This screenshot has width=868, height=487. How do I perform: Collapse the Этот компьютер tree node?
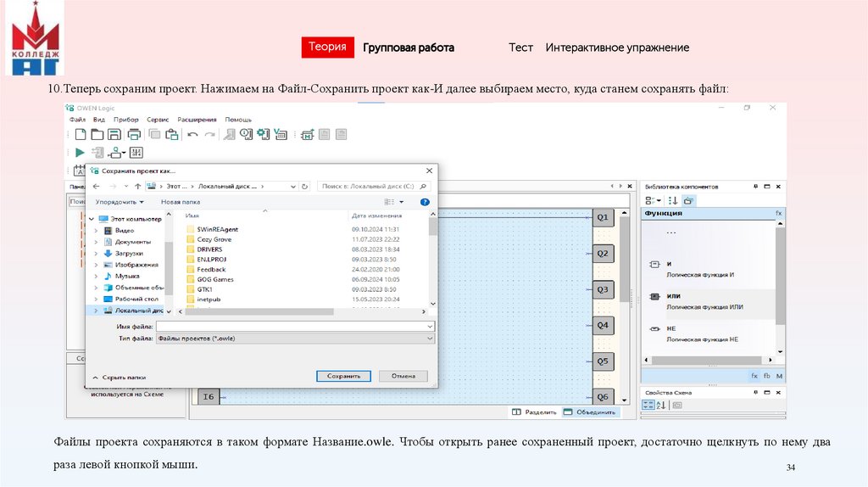pyautogui.click(x=92, y=220)
